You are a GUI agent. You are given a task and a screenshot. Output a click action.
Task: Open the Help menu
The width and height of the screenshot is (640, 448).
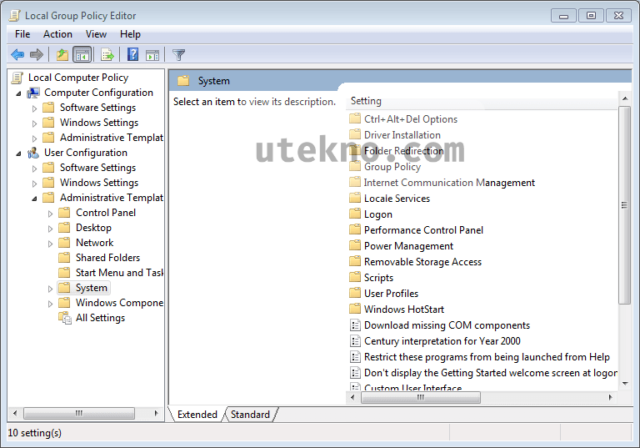tap(130, 34)
